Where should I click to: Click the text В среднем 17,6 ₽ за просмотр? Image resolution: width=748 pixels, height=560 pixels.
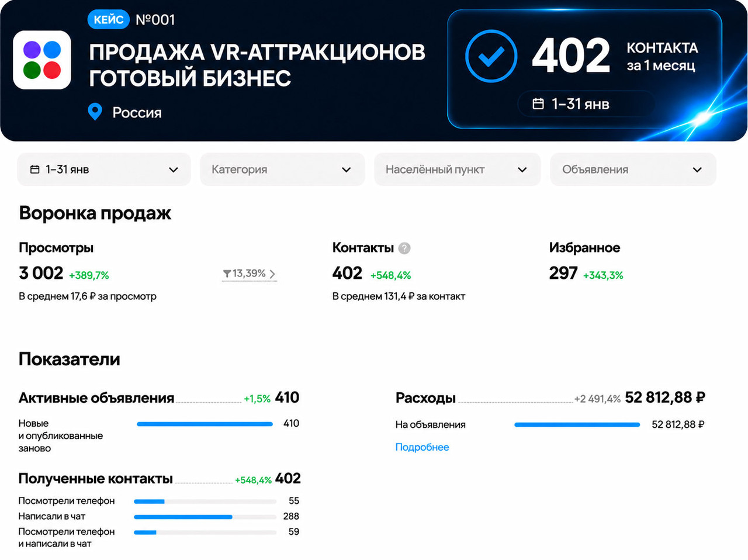tap(88, 296)
